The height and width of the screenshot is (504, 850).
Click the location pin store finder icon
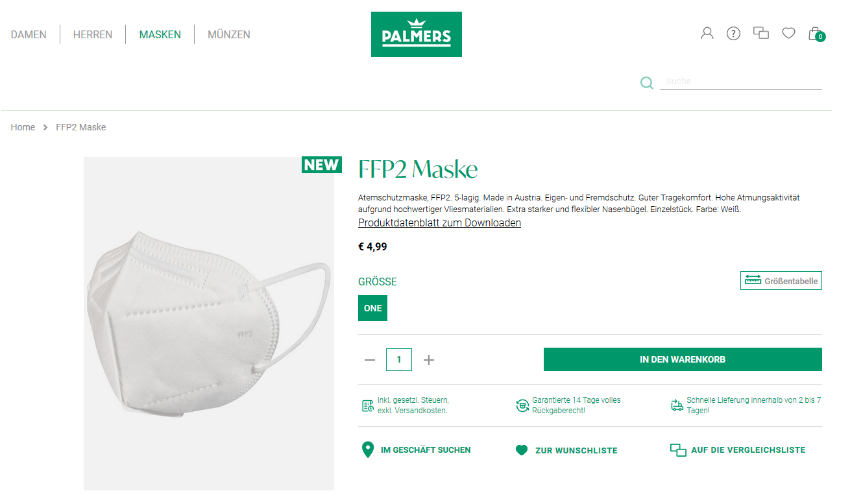(368, 450)
